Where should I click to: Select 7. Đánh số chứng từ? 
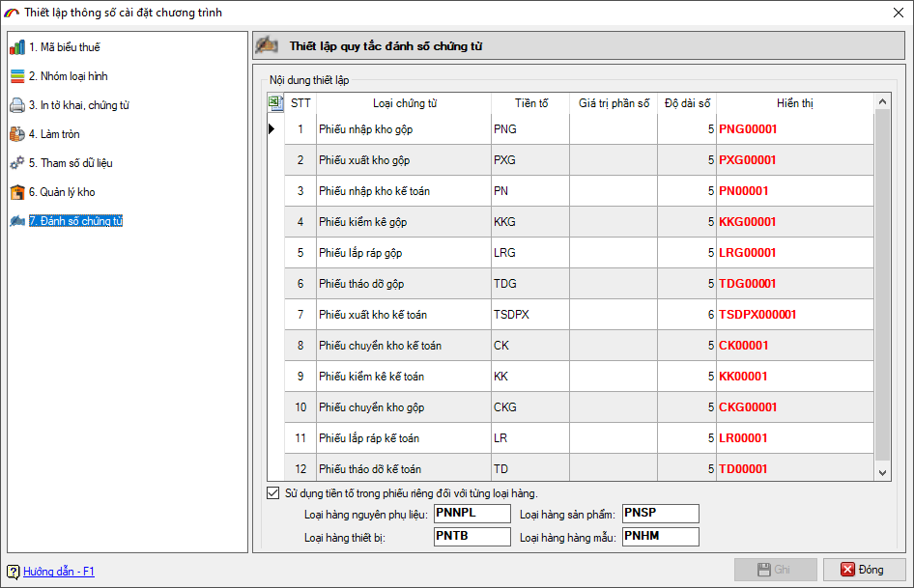pyautogui.click(x=75, y=221)
